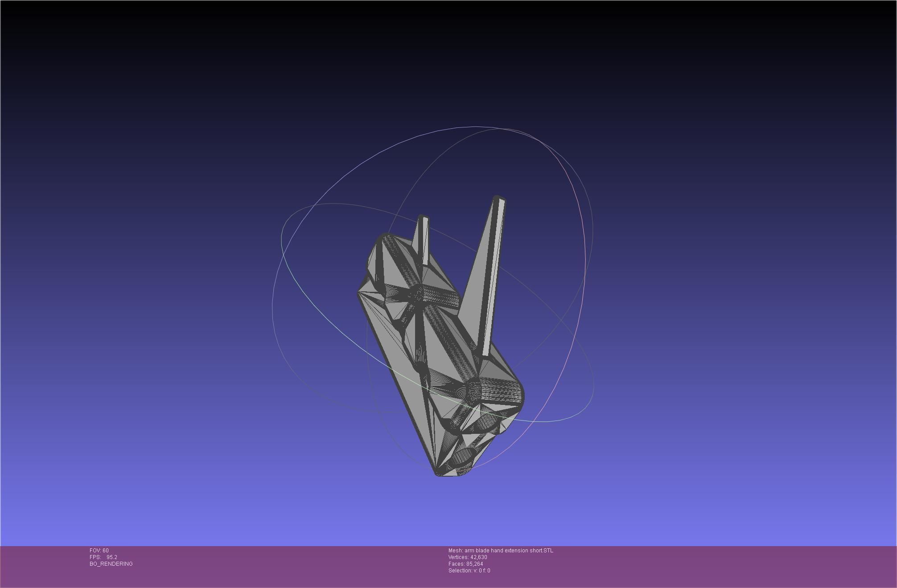Click the Faces: 85,264 entry

tap(466, 564)
